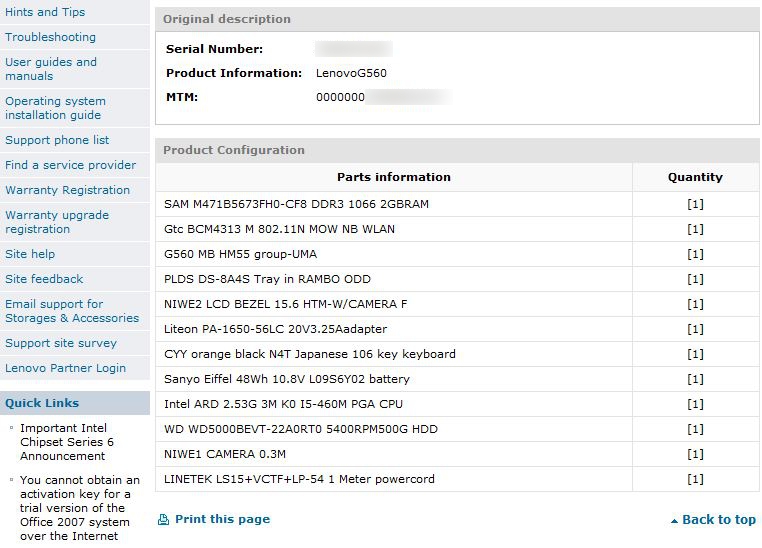This screenshot has width=762, height=548.
Task: Open the Office 2007 activation key article
Action: (x=75, y=508)
